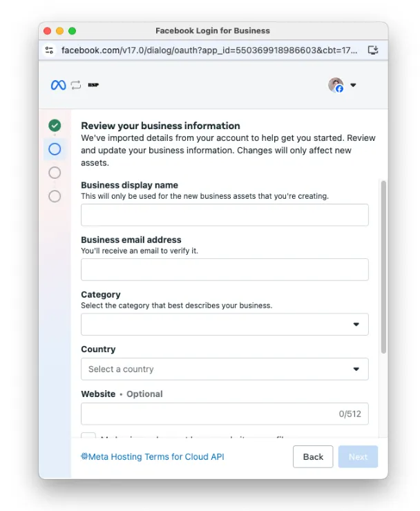
Task: Click the fourth step circle indicator
Action: (x=55, y=196)
